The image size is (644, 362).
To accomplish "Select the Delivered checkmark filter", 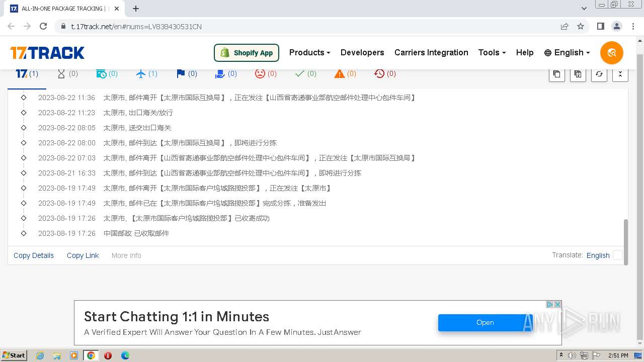I will coord(305,74).
